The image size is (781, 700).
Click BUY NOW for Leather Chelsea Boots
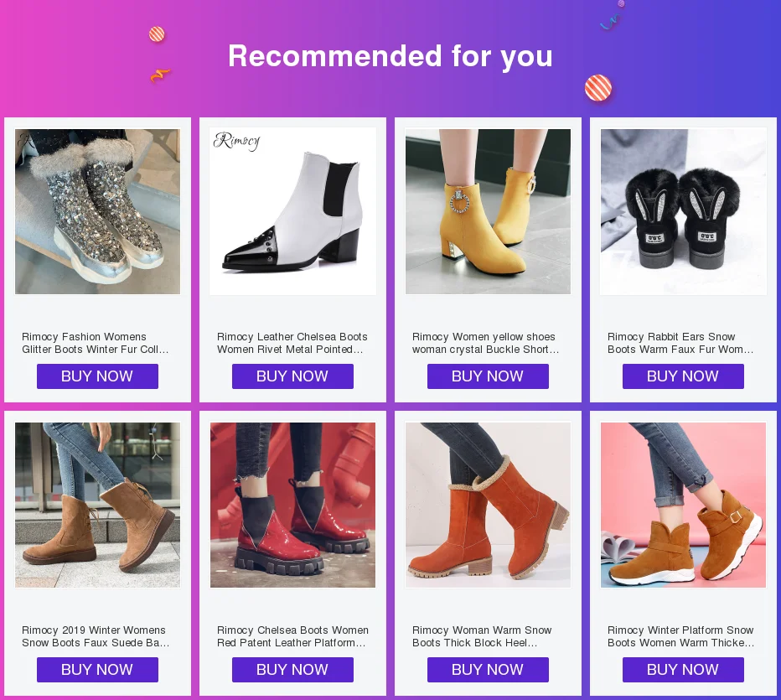click(x=293, y=376)
